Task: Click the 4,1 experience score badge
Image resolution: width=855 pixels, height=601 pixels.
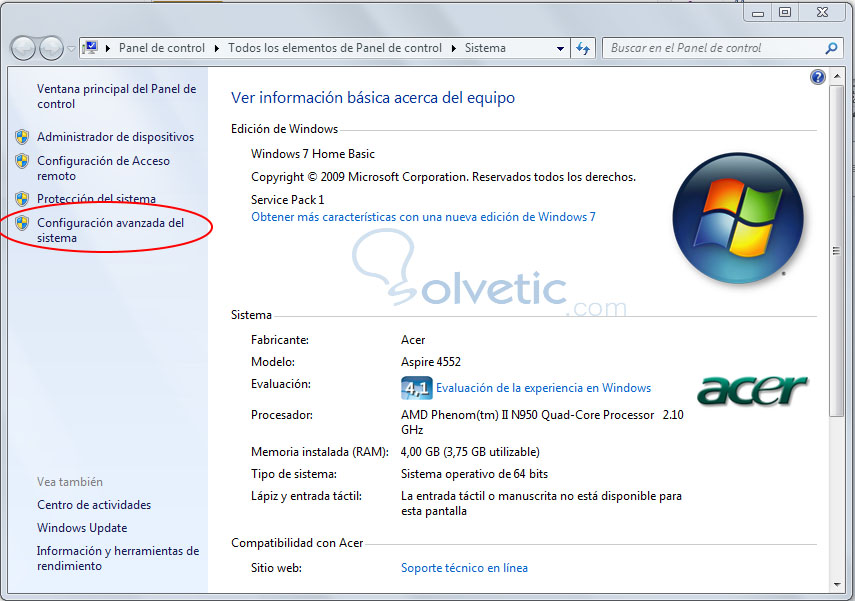Action: click(x=416, y=388)
